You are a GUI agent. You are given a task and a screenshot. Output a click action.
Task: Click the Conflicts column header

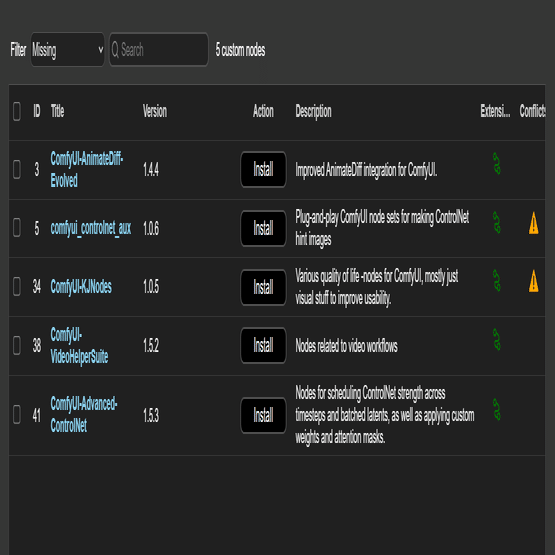(x=532, y=111)
